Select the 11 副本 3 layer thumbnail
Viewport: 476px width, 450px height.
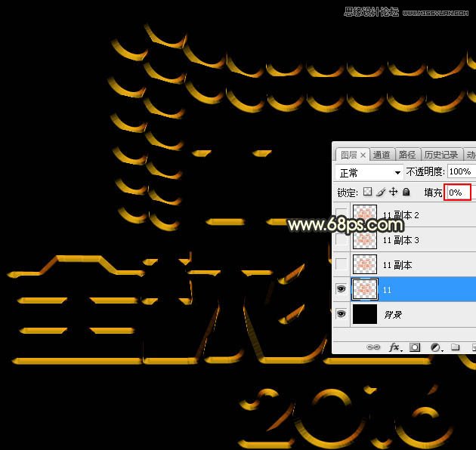tap(365, 239)
